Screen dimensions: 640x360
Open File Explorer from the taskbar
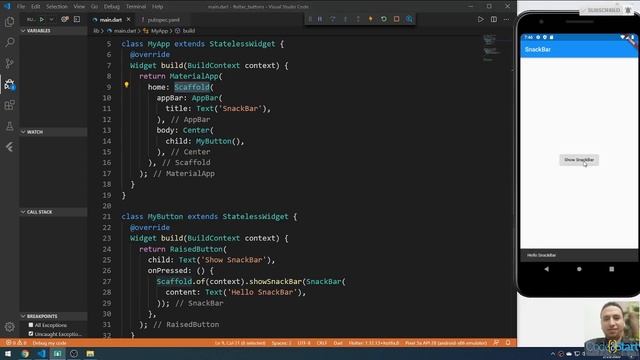[90, 353]
